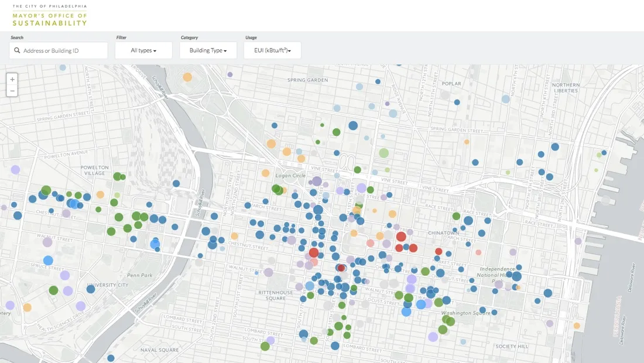The height and width of the screenshot is (363, 644).
Task: Open the EUI usage dropdown
Action: point(272,50)
